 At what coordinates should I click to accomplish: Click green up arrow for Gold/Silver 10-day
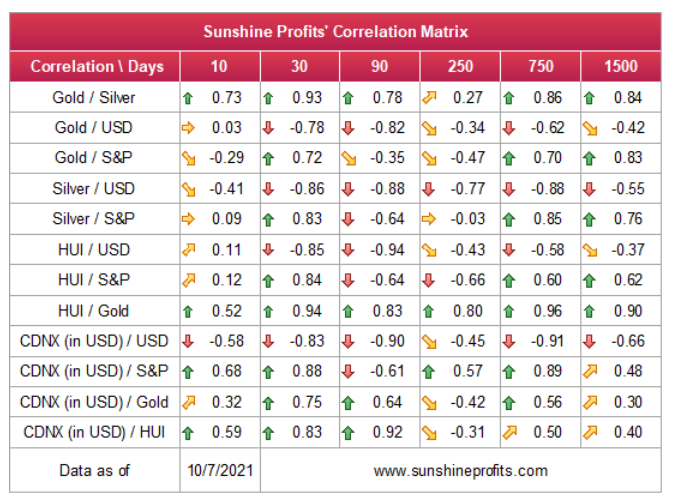pyautogui.click(x=188, y=98)
